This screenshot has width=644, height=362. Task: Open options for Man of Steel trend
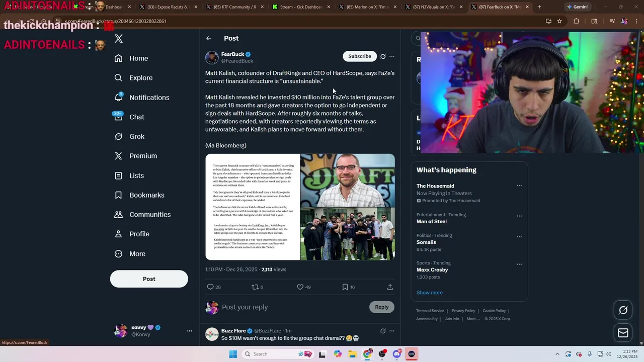click(x=519, y=216)
